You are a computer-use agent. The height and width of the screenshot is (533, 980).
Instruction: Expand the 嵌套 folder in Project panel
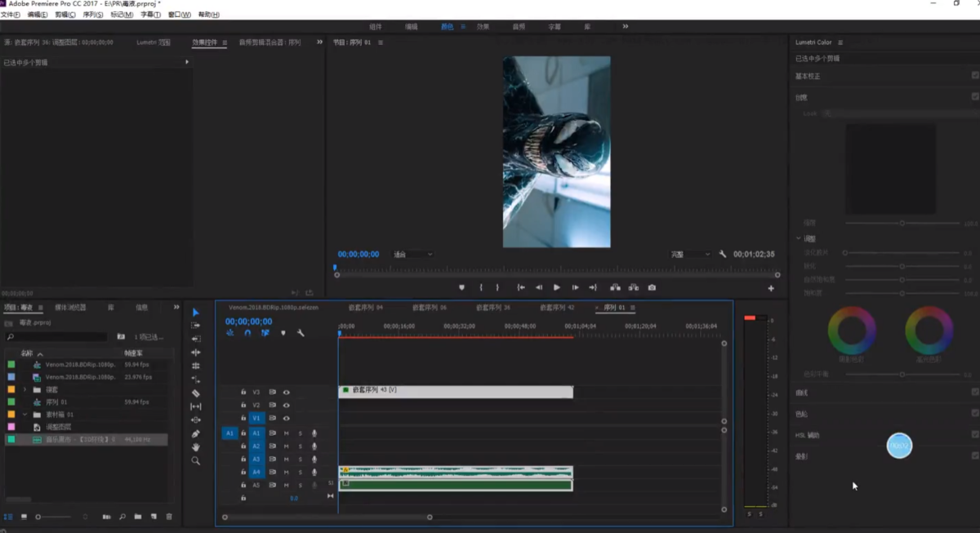click(x=24, y=390)
